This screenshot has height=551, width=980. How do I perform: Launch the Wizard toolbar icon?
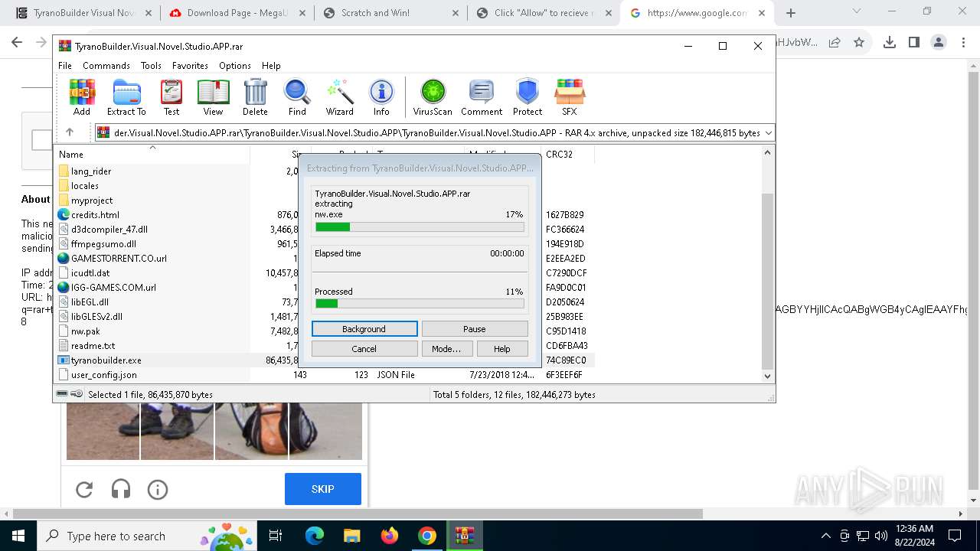point(339,97)
